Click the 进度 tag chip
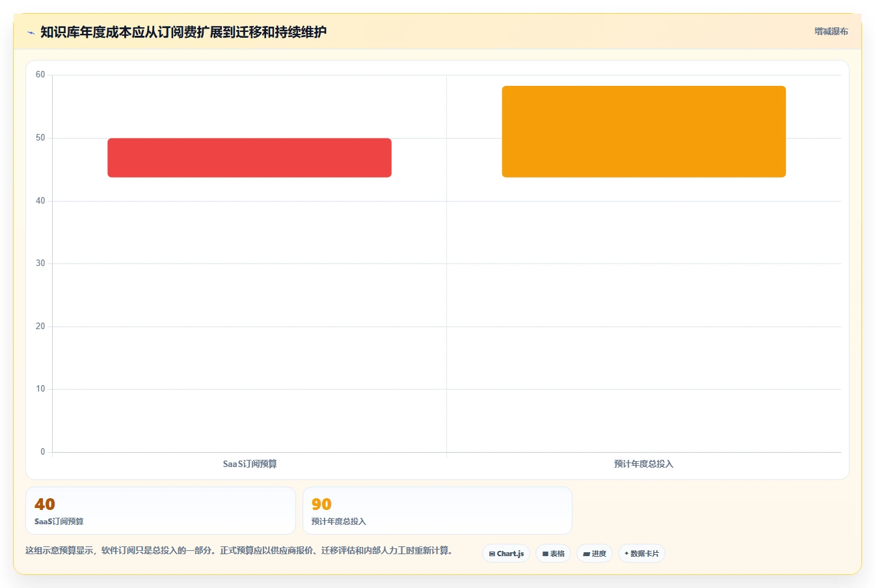This screenshot has width=875, height=588. [x=595, y=554]
